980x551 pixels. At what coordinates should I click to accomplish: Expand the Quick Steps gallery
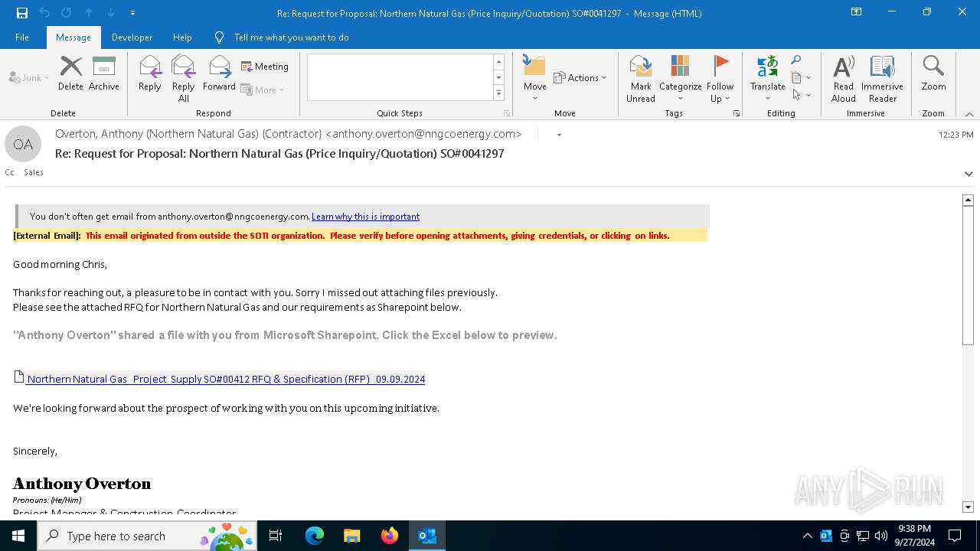pos(498,93)
